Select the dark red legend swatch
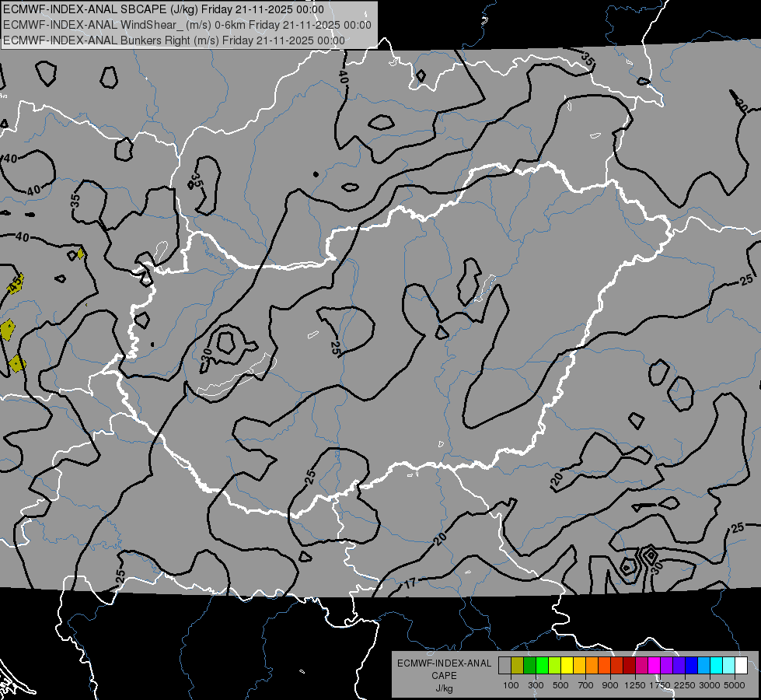The width and height of the screenshot is (761, 700). point(630,666)
